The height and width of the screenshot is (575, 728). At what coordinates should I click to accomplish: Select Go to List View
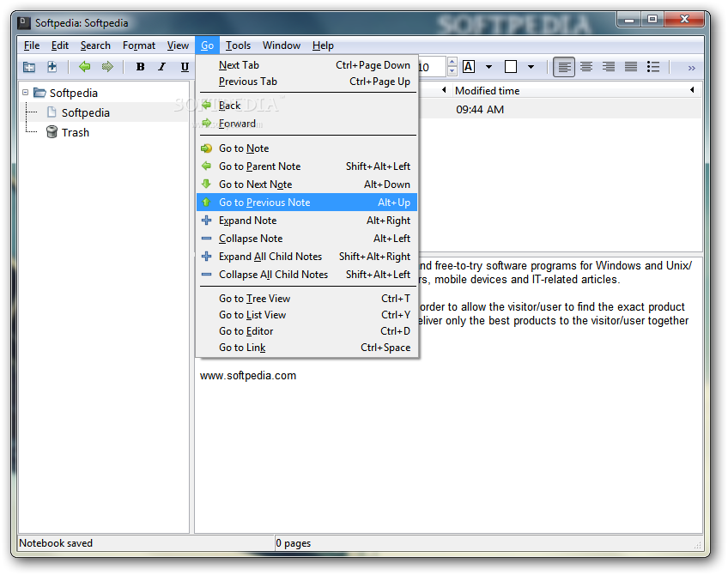click(306, 315)
